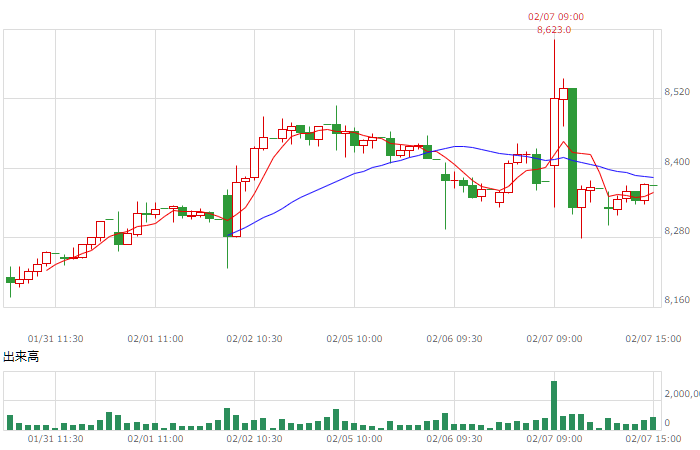Click the 02/06 09:30 label under price chart
Image resolution: width=700 pixels, height=450 pixels.
pos(454,339)
